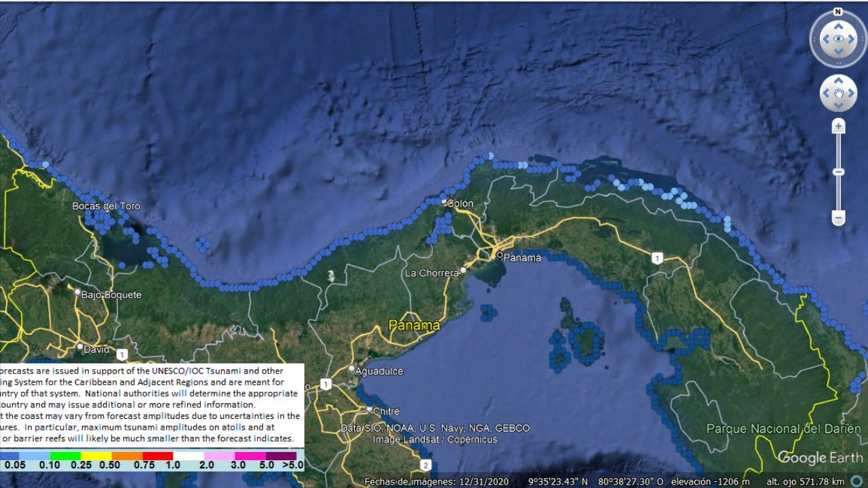Click the Google Earth logo
Screen dimensions: 868x488
820,457
